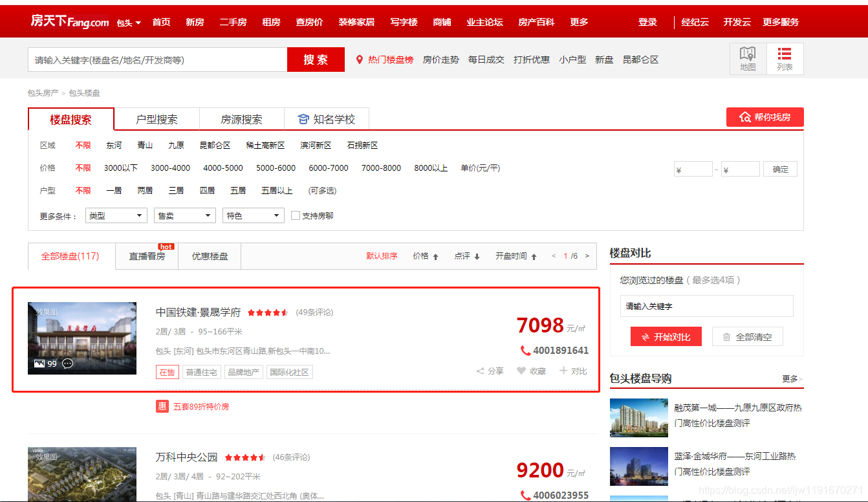
Task: Open the 万科中央公园 thumbnail image
Action: pyautogui.click(x=82, y=474)
